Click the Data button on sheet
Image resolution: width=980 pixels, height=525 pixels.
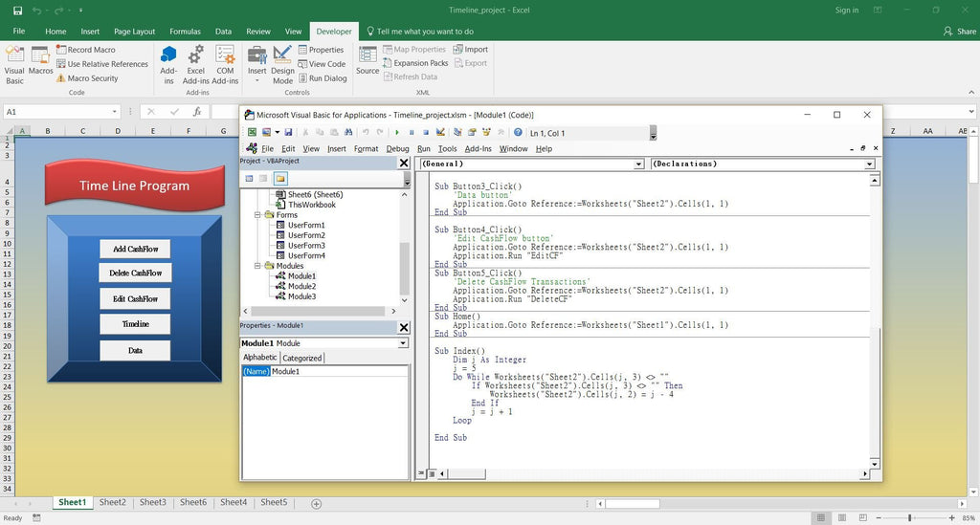[135, 350]
